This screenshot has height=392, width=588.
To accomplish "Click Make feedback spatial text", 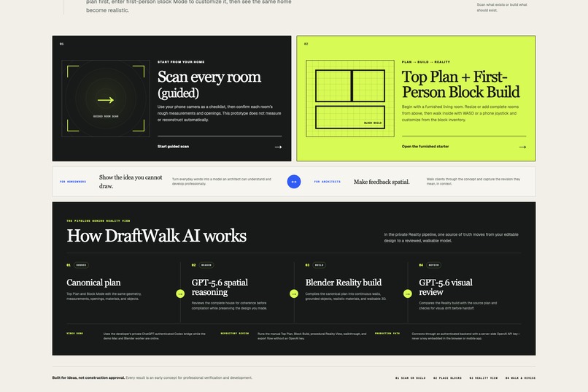I will [382, 182].
